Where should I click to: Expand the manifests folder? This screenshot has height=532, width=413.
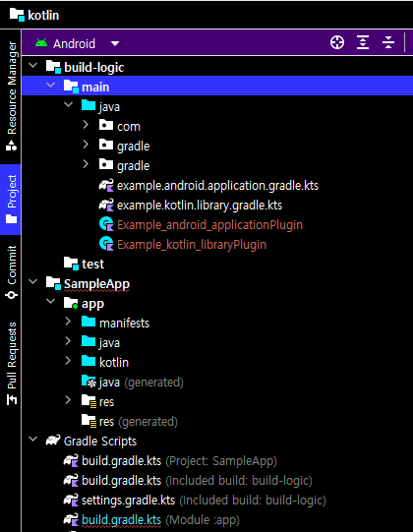coord(68,322)
